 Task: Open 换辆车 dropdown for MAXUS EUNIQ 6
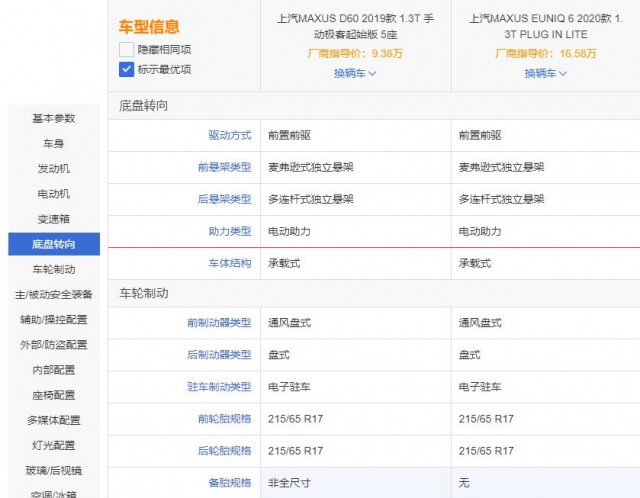coord(545,73)
